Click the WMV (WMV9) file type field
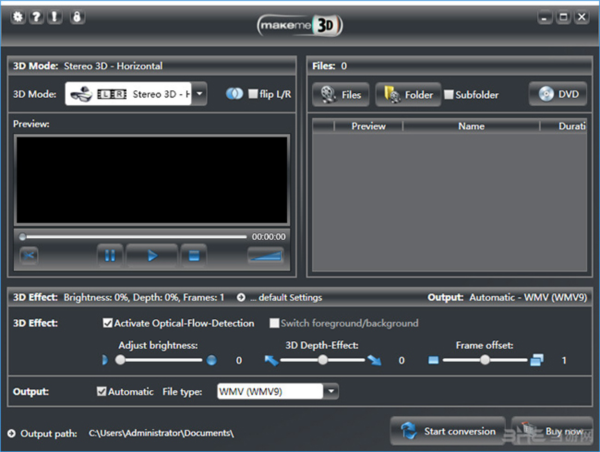The image size is (600, 452). point(270,392)
